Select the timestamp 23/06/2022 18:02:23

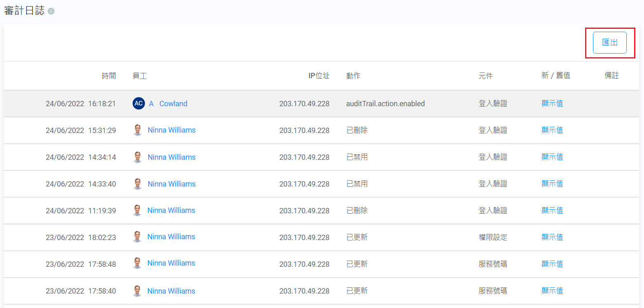pos(81,238)
